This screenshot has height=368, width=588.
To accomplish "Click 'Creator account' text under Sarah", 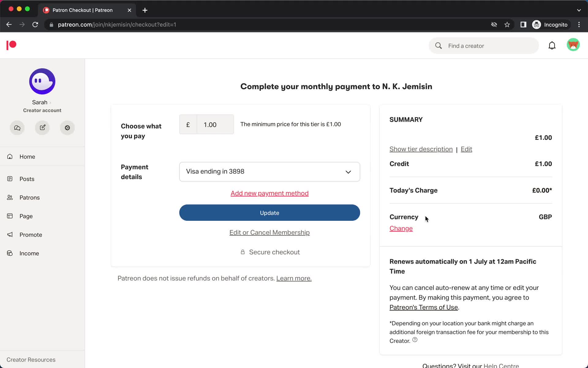I will tap(42, 110).
